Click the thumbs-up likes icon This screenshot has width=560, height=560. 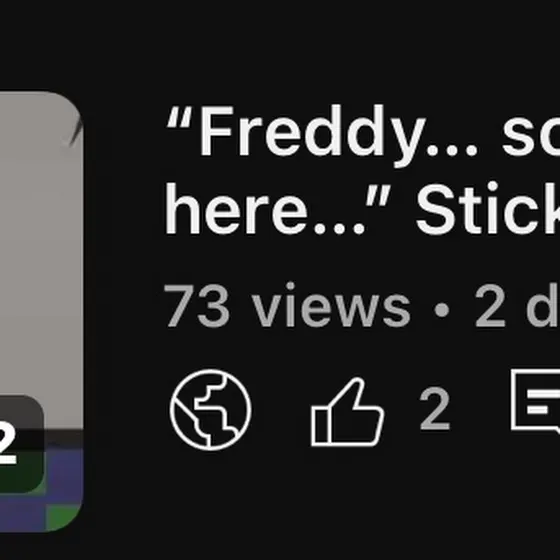tap(347, 412)
